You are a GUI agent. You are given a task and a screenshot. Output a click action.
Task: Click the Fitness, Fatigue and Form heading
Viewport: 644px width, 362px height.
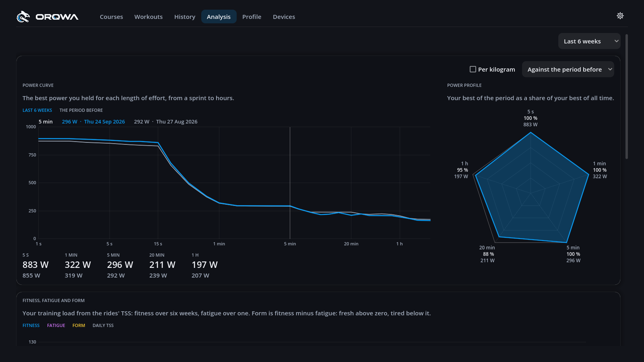[x=54, y=300]
